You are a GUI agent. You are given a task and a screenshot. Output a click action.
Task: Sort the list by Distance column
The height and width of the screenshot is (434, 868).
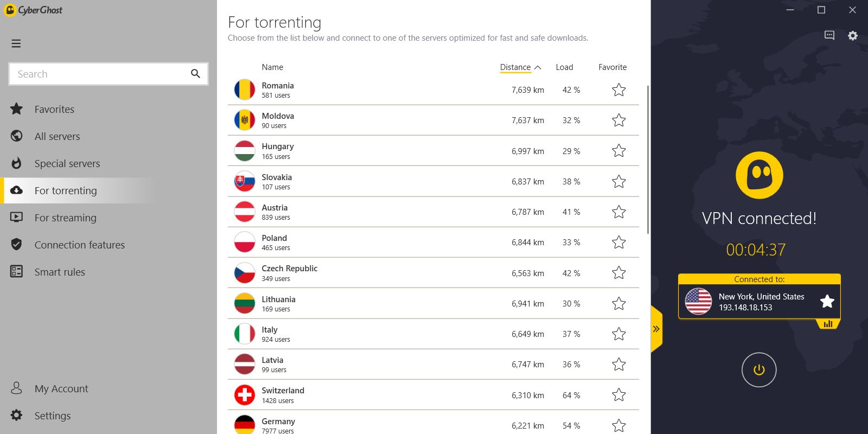coord(515,67)
